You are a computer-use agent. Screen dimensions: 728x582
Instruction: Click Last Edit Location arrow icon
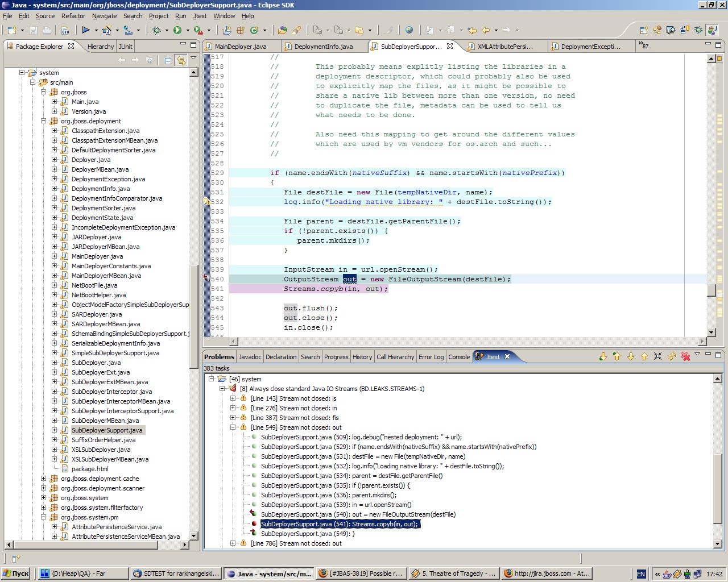[471, 30]
